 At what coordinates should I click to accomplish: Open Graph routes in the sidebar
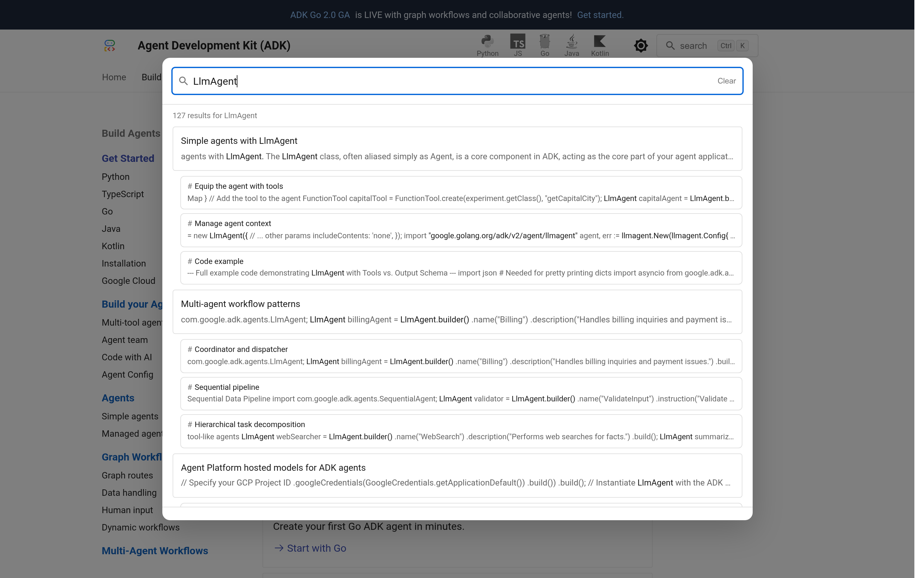point(127,475)
